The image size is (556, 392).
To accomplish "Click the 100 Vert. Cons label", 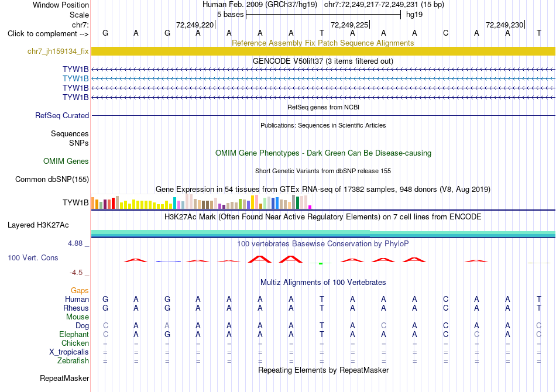I will [x=33, y=257].
